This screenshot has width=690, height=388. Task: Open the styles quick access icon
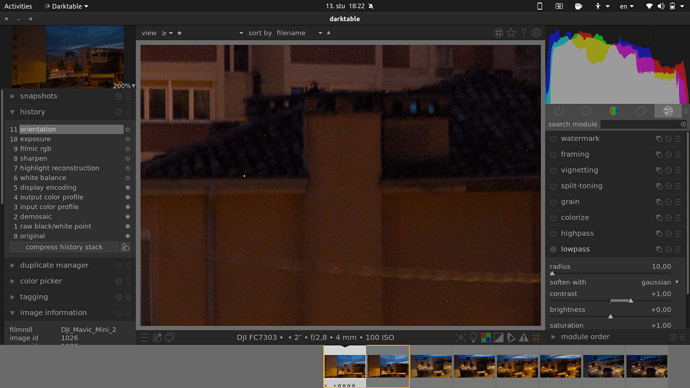coord(157,337)
